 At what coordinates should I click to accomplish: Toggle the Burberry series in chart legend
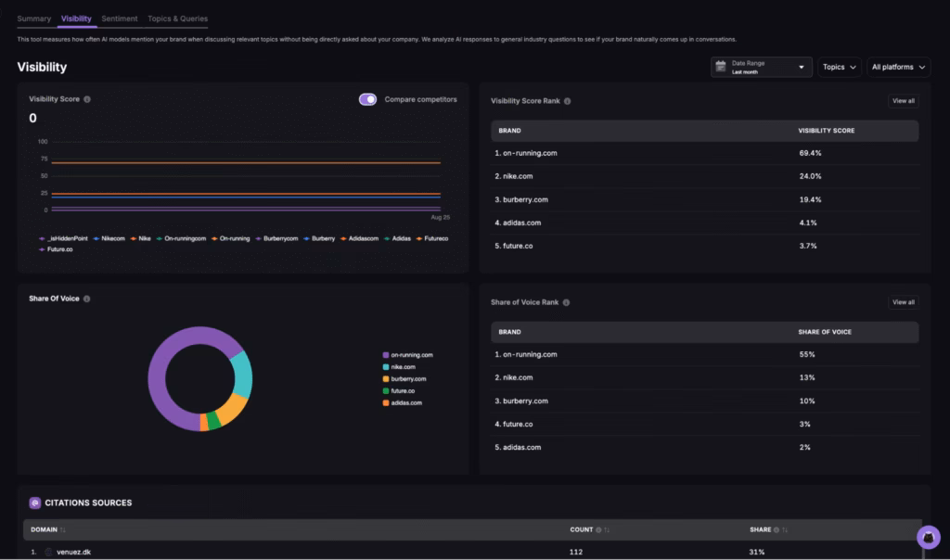click(323, 238)
